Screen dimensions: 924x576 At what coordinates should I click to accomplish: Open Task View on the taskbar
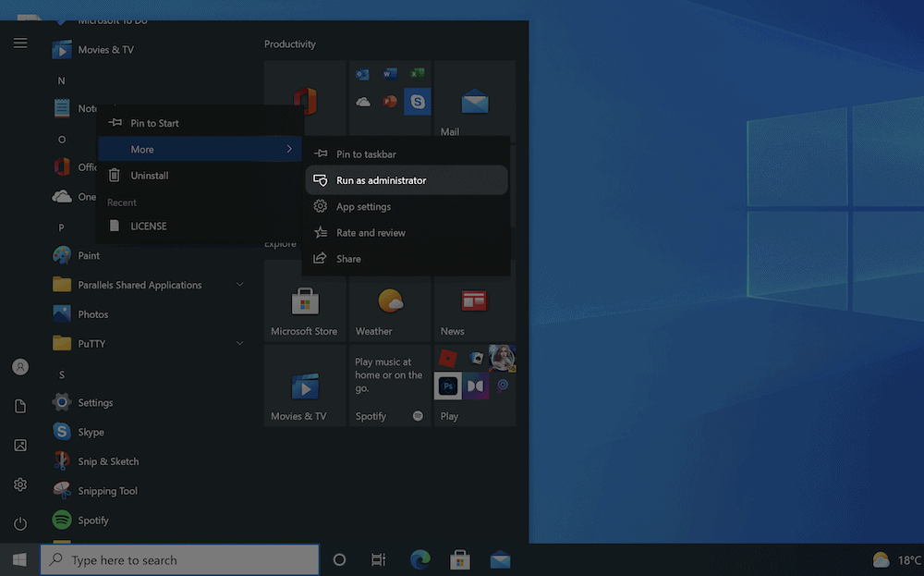378,560
